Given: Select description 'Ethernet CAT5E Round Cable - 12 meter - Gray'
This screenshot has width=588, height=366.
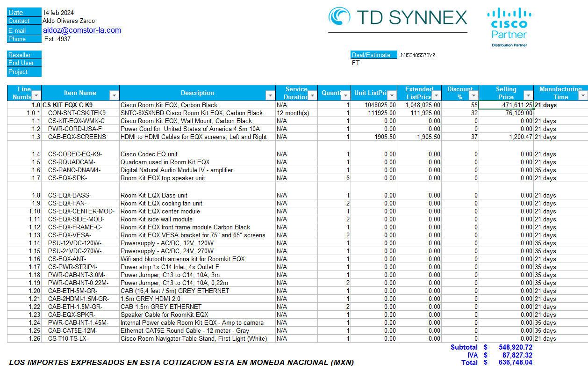Looking at the screenshot, I should tap(185, 331).
